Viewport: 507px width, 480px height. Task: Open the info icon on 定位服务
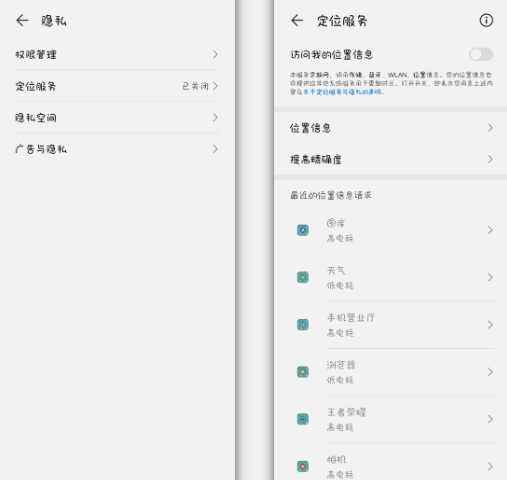(486, 21)
